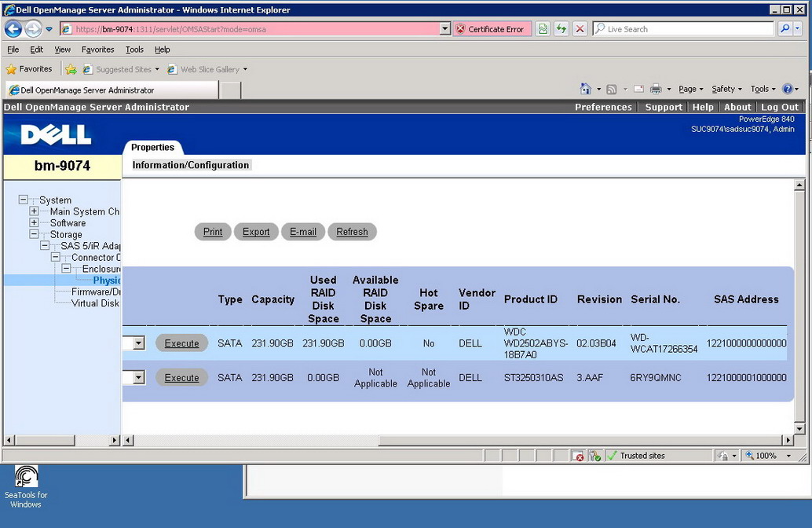This screenshot has height=528, width=812.
Task: Open Preferences link
Action: 603,107
